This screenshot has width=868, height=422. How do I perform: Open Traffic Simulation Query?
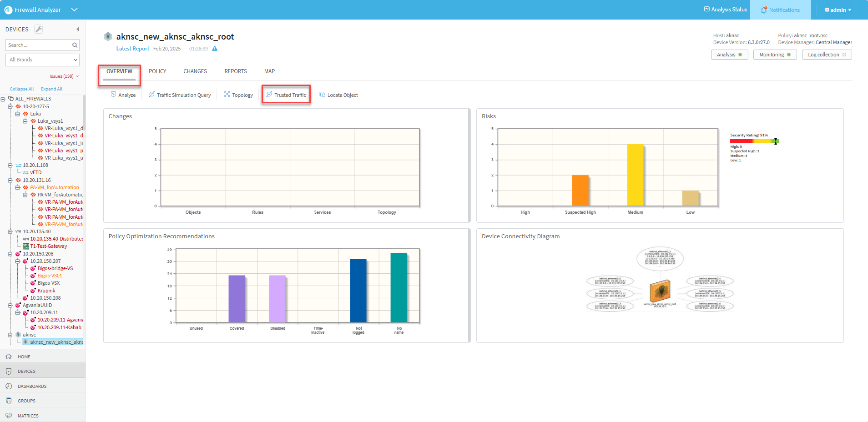point(180,95)
